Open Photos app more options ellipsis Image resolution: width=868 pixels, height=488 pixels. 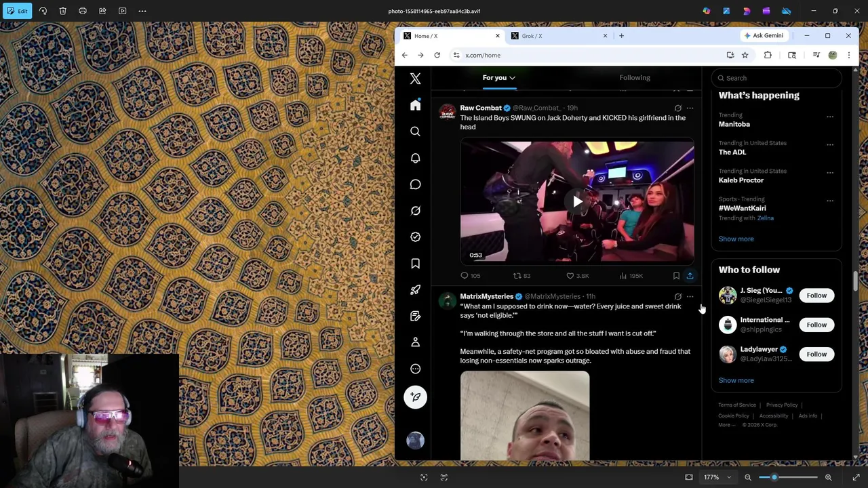[142, 11]
